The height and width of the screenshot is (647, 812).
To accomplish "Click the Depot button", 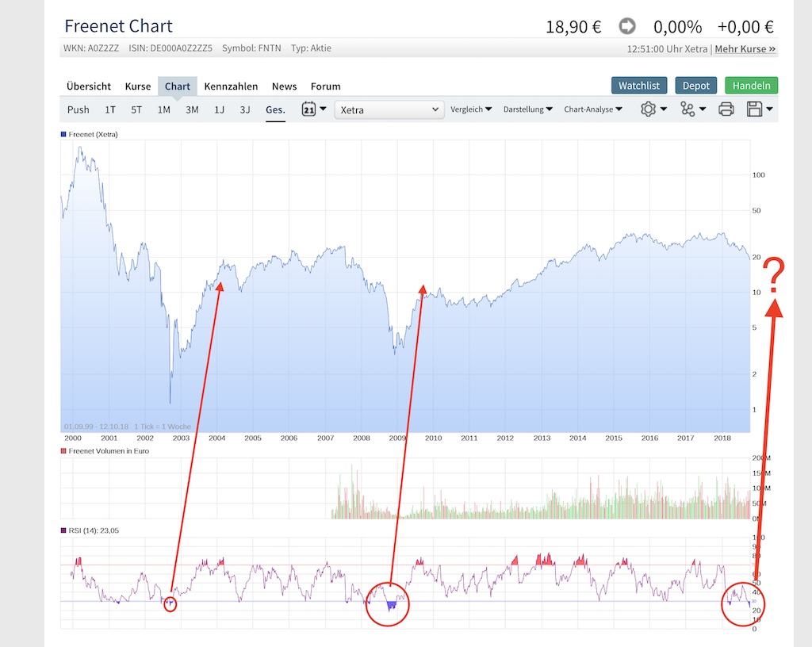I will 696,86.
